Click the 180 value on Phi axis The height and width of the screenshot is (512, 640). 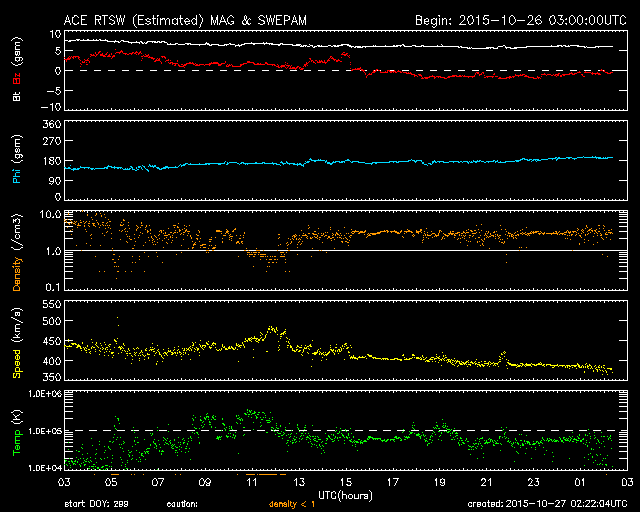pos(52,161)
